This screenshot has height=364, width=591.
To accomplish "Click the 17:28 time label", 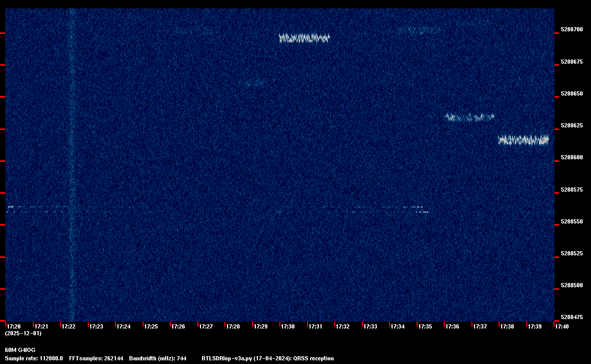I will pyautogui.click(x=233, y=326).
